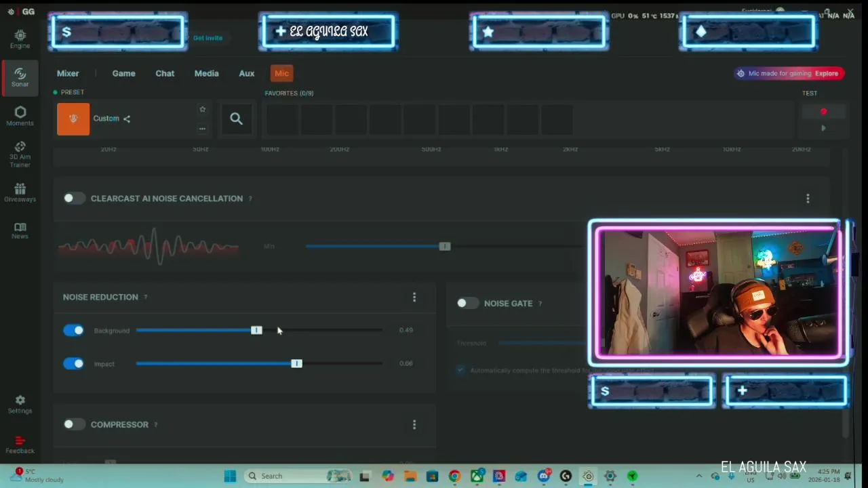Open preset more options ellipsis
The width and height of the screenshot is (868, 488).
(x=202, y=128)
